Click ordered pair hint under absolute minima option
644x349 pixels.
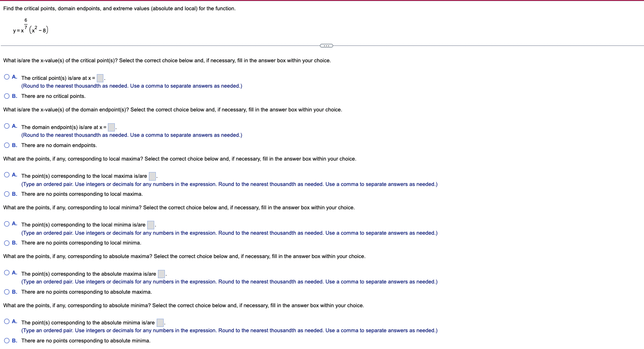point(229,331)
